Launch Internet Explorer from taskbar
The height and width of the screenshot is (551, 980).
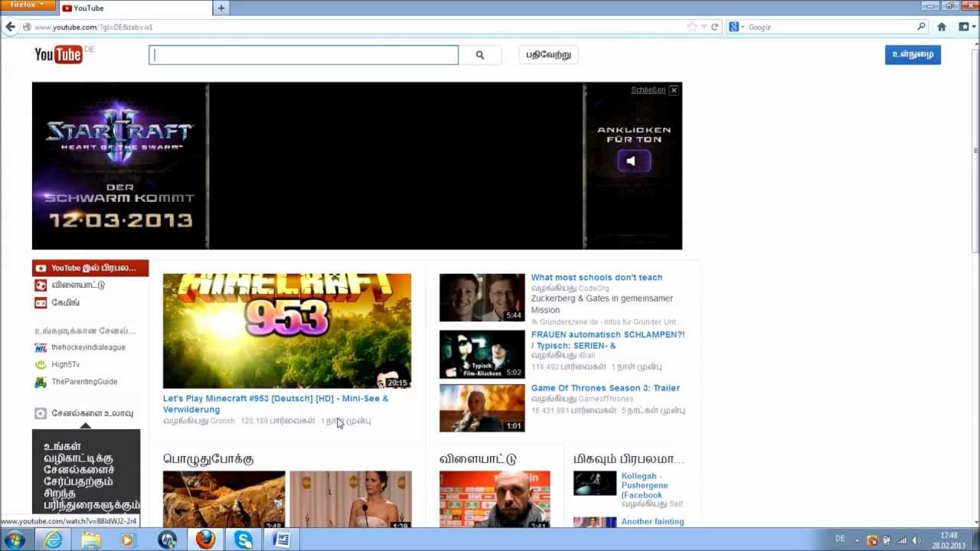tap(53, 540)
